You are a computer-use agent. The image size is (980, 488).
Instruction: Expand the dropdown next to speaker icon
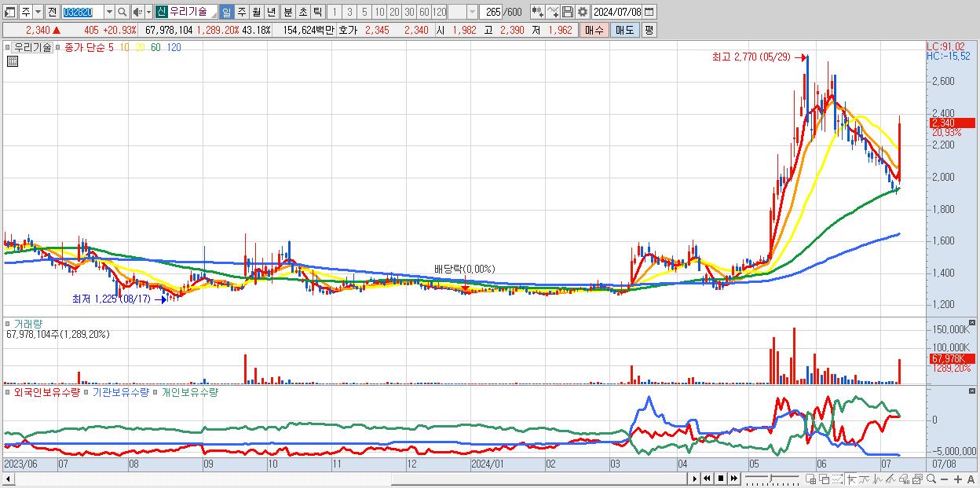click(x=148, y=12)
